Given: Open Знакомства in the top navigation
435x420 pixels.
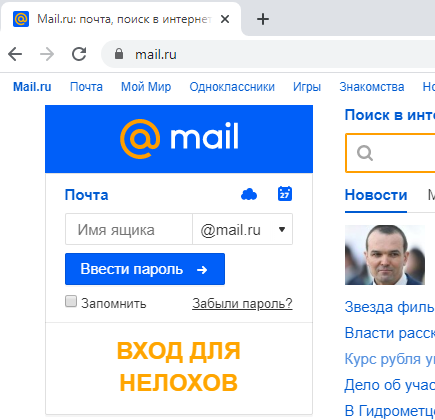Looking at the screenshot, I should pos(372,87).
